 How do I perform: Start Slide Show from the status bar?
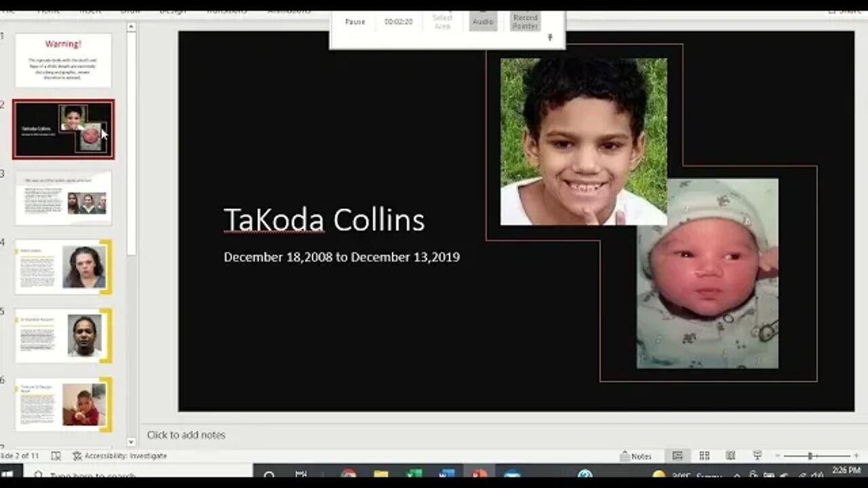757,455
